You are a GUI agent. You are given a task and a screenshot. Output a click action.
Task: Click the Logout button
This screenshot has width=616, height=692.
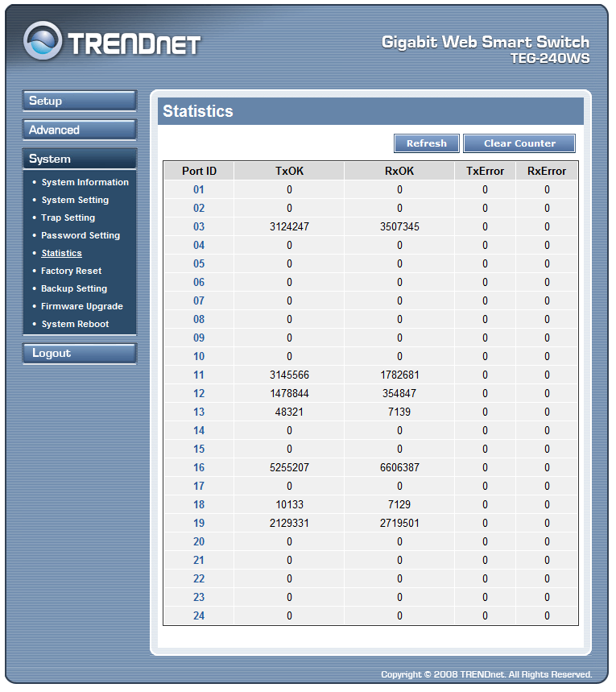pyautogui.click(x=79, y=353)
